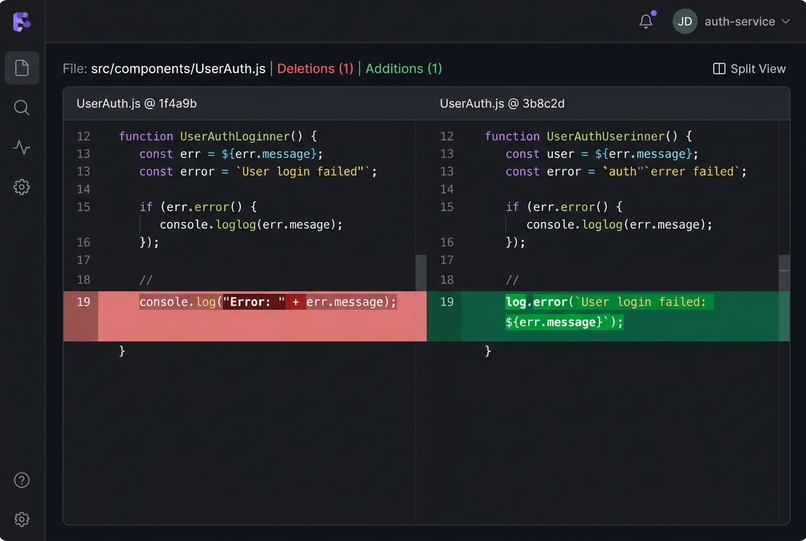This screenshot has height=541, width=806.
Task: Click the JD user avatar
Action: tap(685, 22)
